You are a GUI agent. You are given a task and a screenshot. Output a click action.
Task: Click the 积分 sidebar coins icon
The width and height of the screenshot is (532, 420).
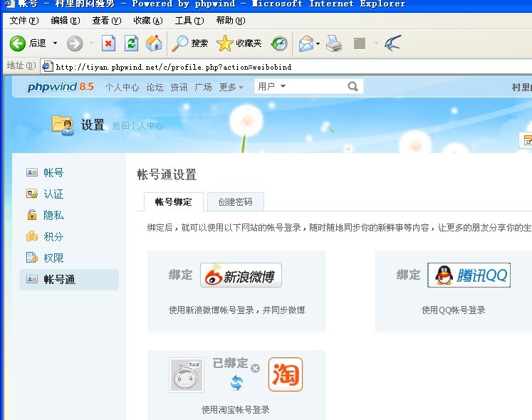[32, 236]
